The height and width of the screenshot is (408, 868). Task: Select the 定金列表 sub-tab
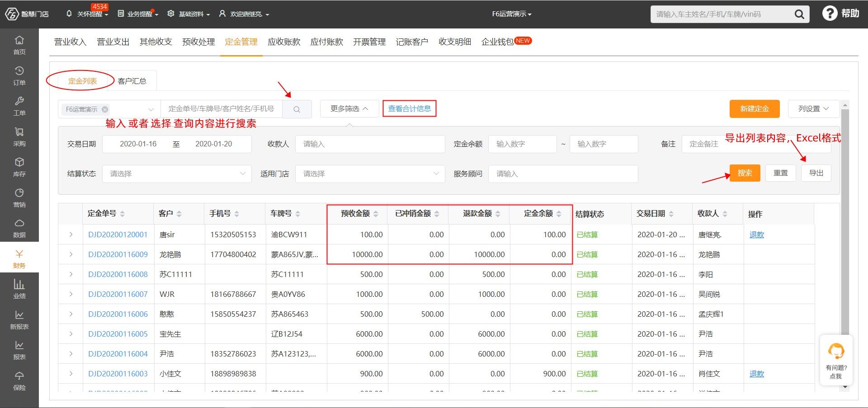[82, 81]
